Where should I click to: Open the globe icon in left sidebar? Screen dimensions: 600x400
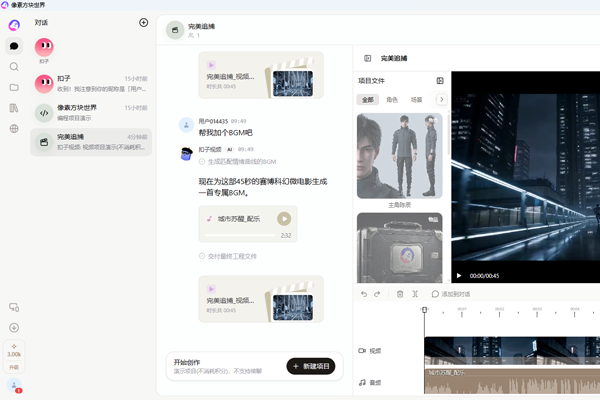pyautogui.click(x=14, y=129)
